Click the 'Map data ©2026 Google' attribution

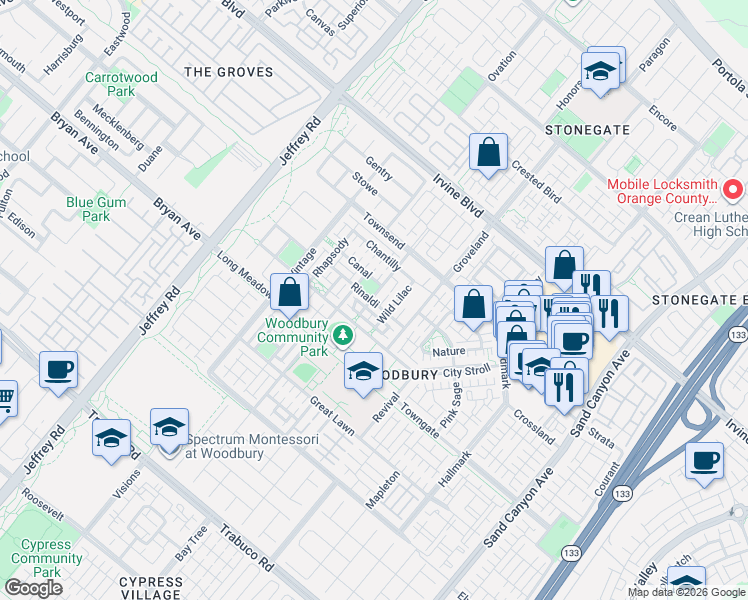687,593
